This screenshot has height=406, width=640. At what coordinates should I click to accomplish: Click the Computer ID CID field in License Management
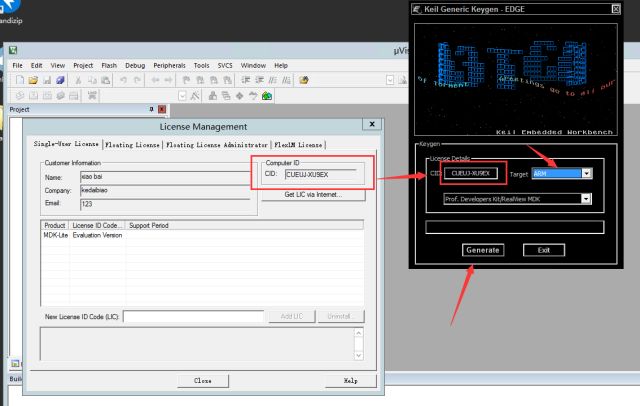[x=320, y=175]
